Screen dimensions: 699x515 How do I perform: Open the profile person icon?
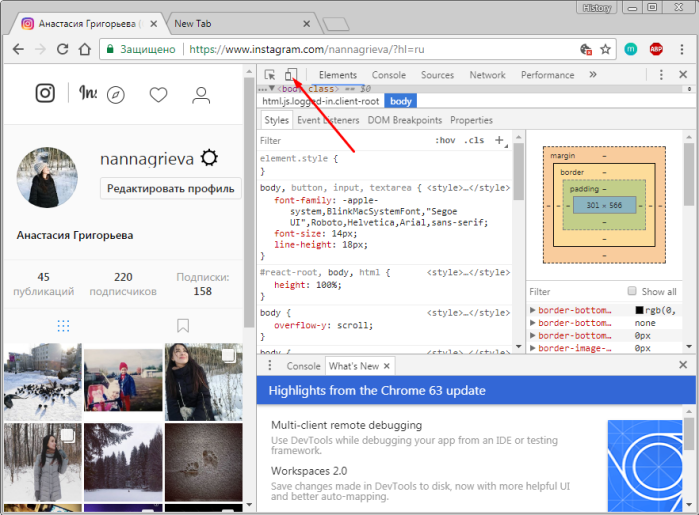(x=201, y=95)
